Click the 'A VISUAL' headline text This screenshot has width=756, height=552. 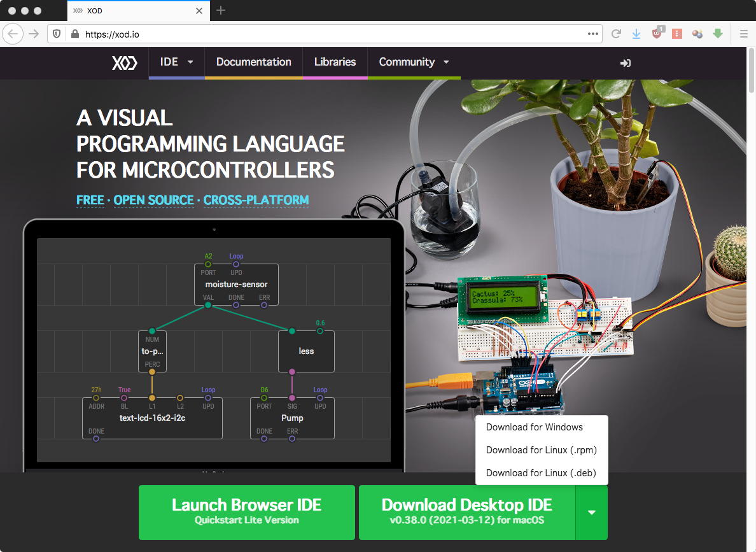click(x=124, y=118)
